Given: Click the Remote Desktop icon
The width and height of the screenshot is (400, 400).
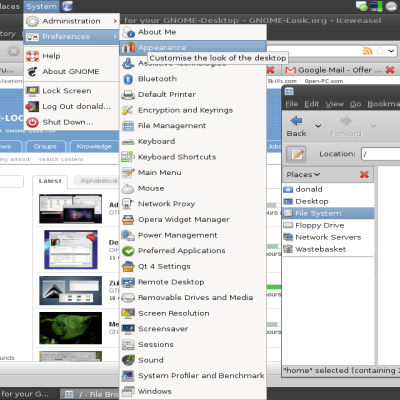Looking at the screenshot, I should point(128,282).
